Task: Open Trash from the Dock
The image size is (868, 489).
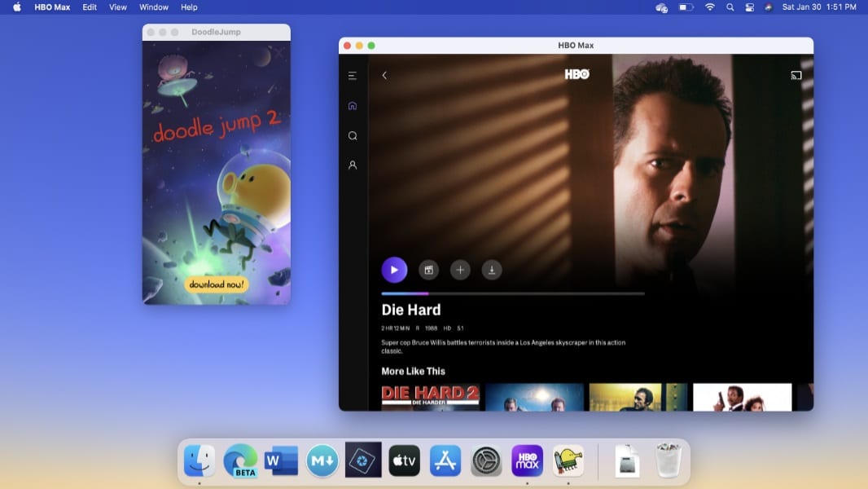Action: point(669,460)
